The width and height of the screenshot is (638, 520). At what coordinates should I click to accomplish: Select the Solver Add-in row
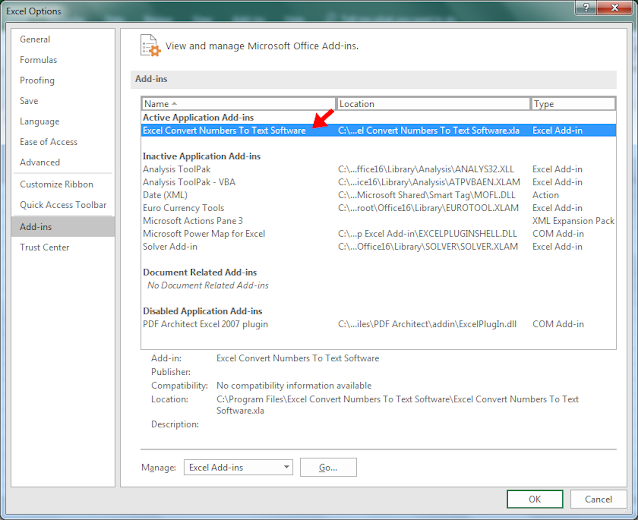coord(378,247)
